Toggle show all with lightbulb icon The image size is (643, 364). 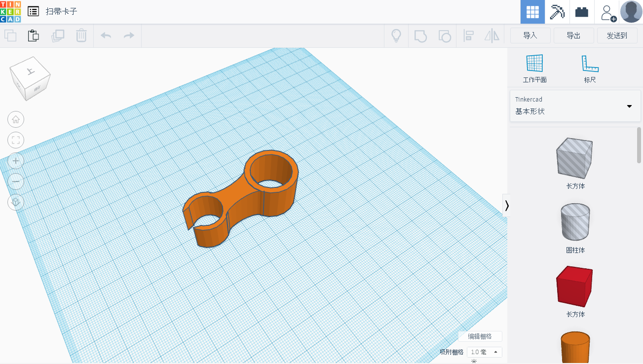pyautogui.click(x=396, y=36)
